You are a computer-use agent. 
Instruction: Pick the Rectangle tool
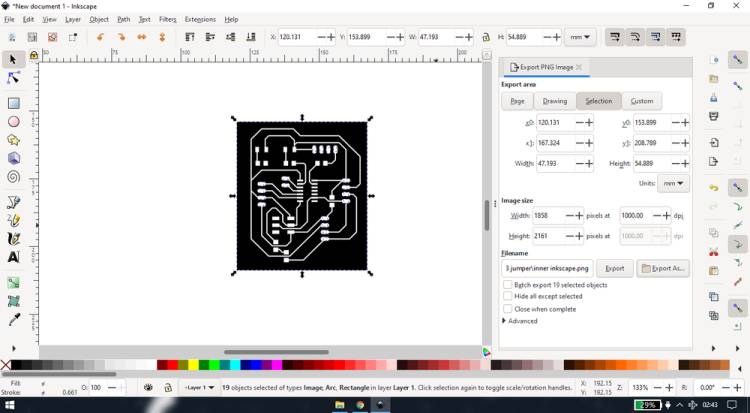click(13, 103)
